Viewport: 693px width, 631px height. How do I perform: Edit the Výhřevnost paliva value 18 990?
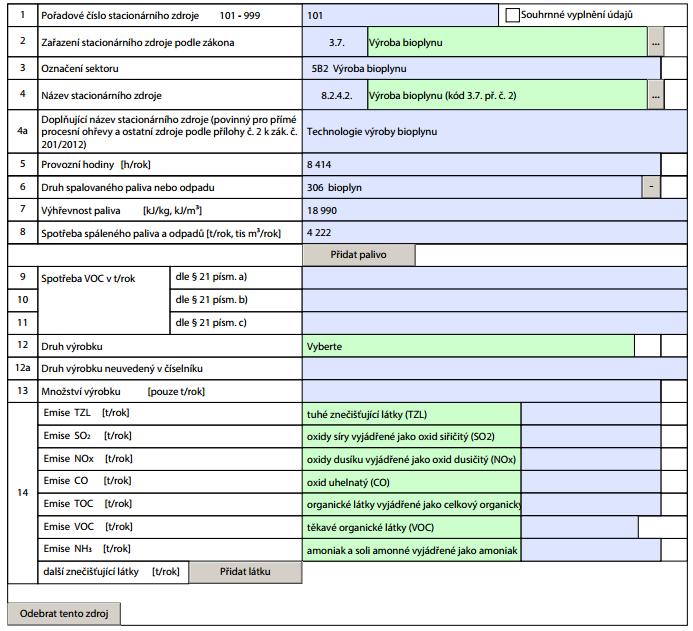(x=495, y=210)
